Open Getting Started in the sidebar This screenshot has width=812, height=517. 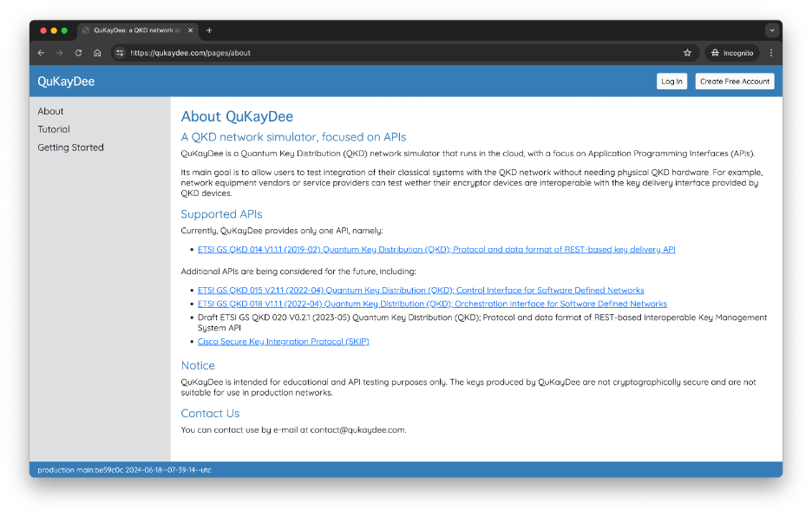[70, 147]
